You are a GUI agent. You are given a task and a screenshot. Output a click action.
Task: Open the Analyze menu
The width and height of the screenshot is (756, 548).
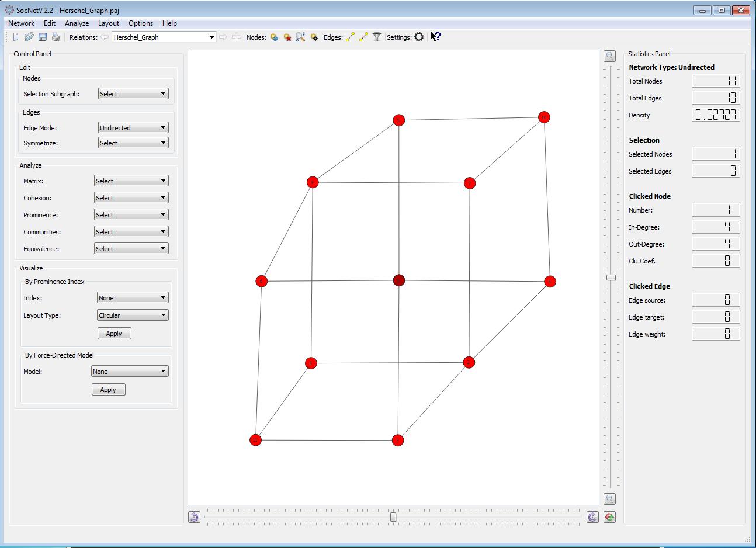tap(77, 23)
